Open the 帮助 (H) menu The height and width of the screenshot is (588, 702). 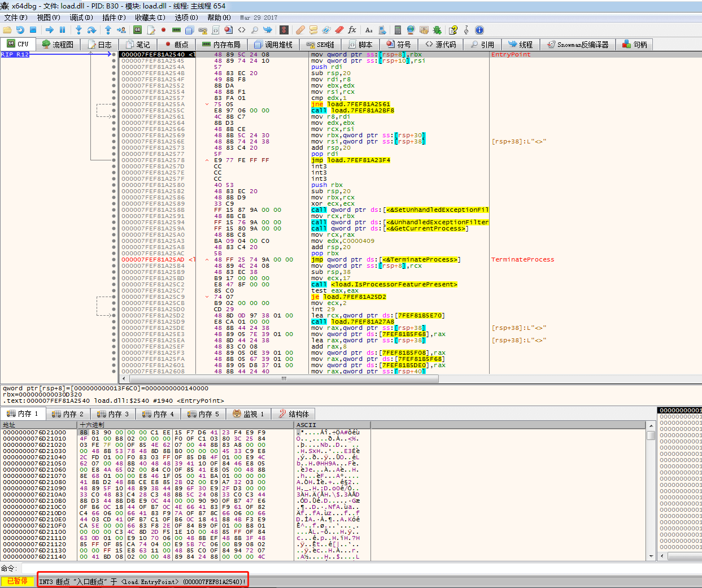[219, 18]
